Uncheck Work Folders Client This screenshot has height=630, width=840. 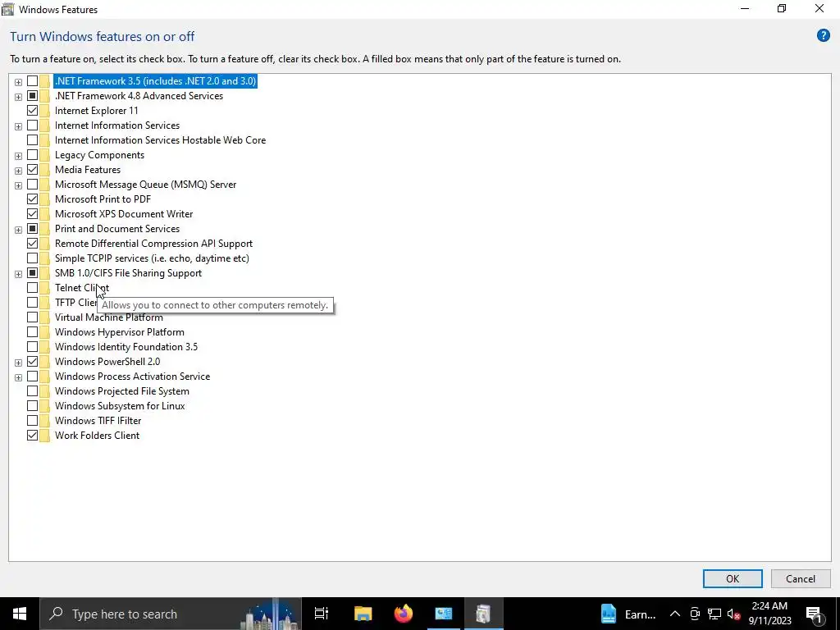point(32,436)
